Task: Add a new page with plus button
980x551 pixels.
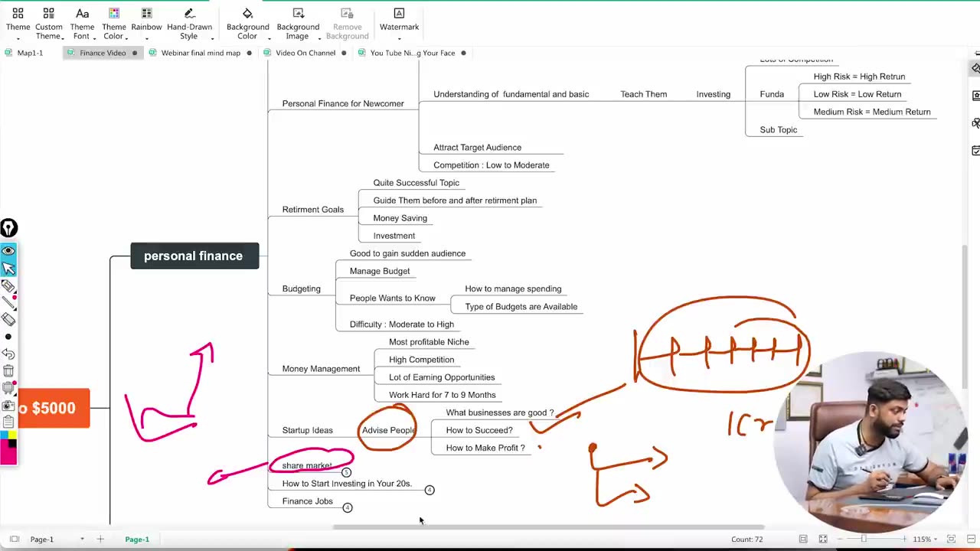Action: tap(100, 540)
